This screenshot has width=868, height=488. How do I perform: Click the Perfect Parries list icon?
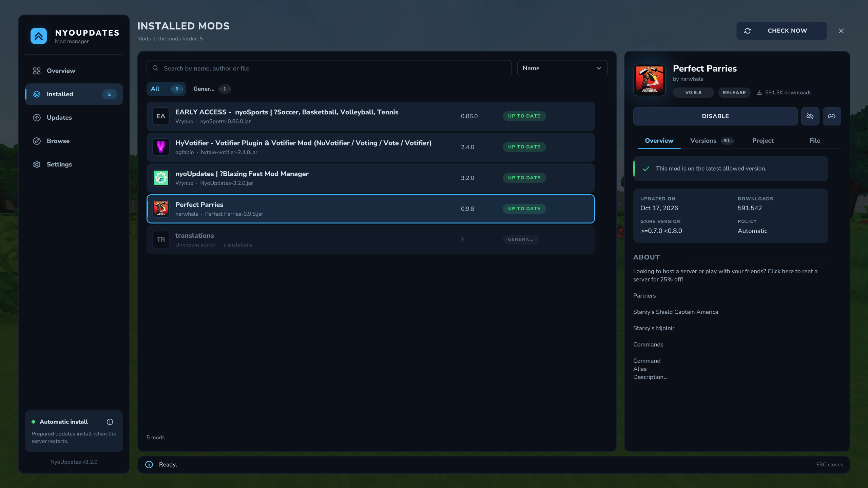pos(161,209)
